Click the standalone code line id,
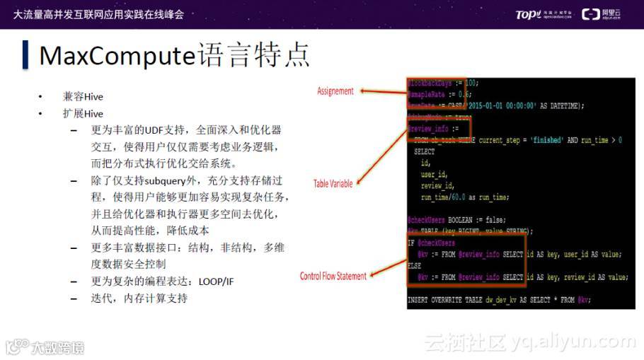Image resolution: width=644 pixels, height=360 pixels. pos(425,163)
